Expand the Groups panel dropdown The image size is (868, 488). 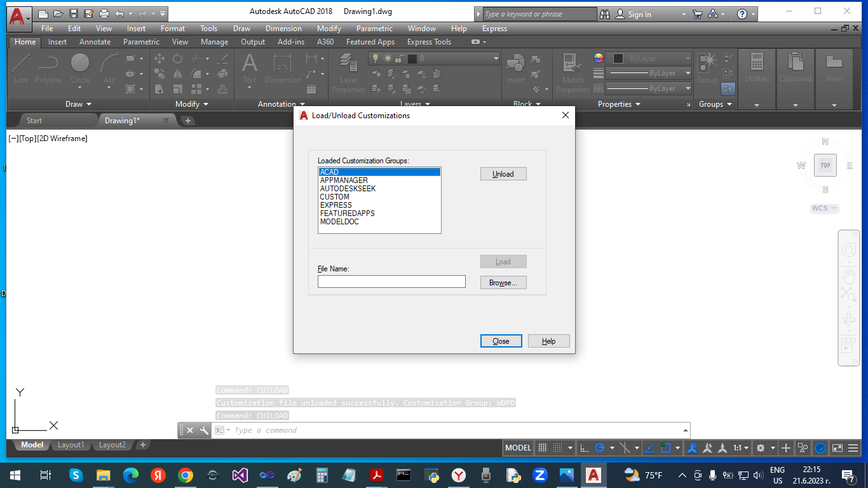pos(715,104)
